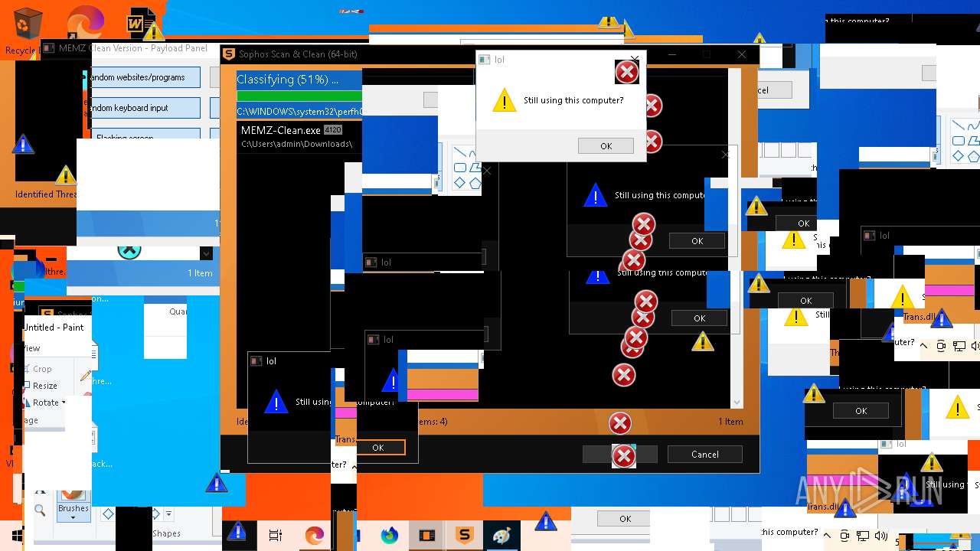Image resolution: width=980 pixels, height=551 pixels.
Task: Expand the Shapes gallery arrow in Paint
Action: 168,514
